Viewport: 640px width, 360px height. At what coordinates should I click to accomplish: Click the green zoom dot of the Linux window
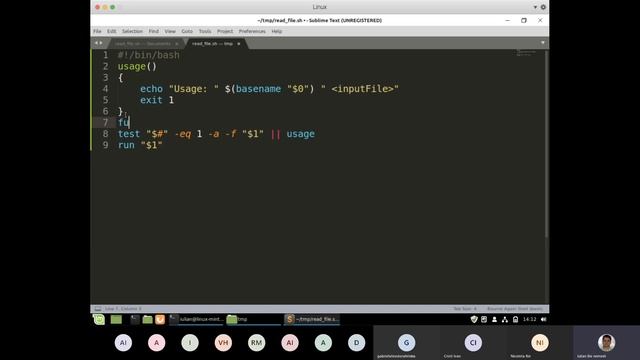(113, 7)
